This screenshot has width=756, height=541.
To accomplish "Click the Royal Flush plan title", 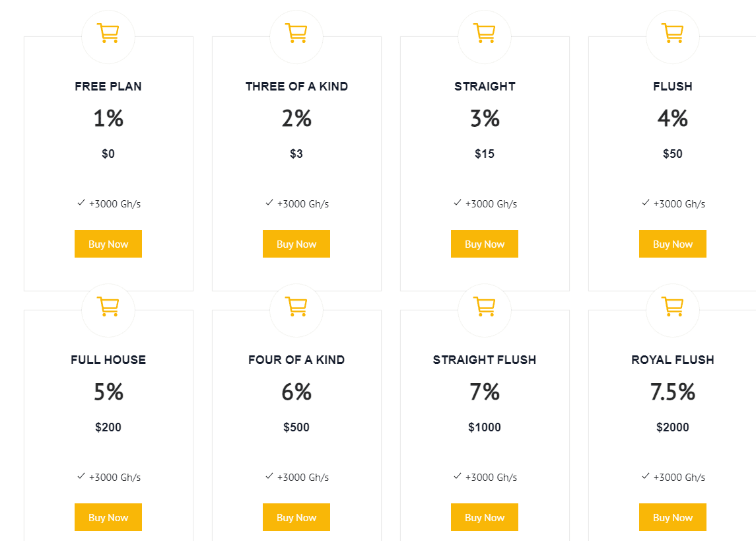I will click(x=673, y=360).
